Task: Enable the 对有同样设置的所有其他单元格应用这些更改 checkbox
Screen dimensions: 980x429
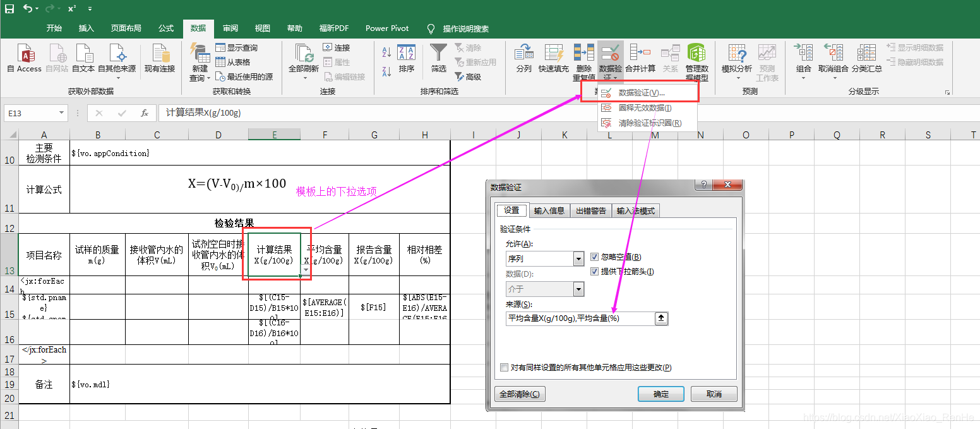Action: point(503,367)
